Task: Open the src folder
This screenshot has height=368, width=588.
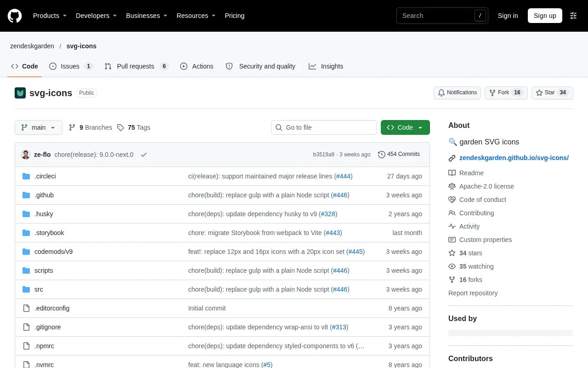Action: point(39,289)
